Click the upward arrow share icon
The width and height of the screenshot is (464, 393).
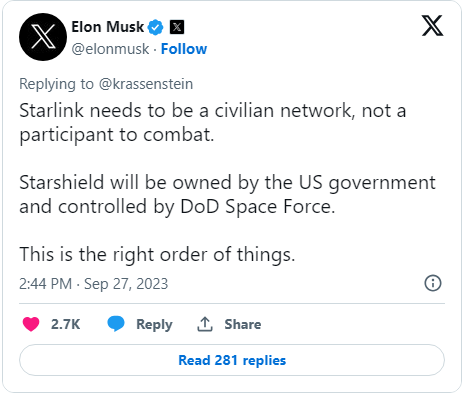(x=205, y=324)
